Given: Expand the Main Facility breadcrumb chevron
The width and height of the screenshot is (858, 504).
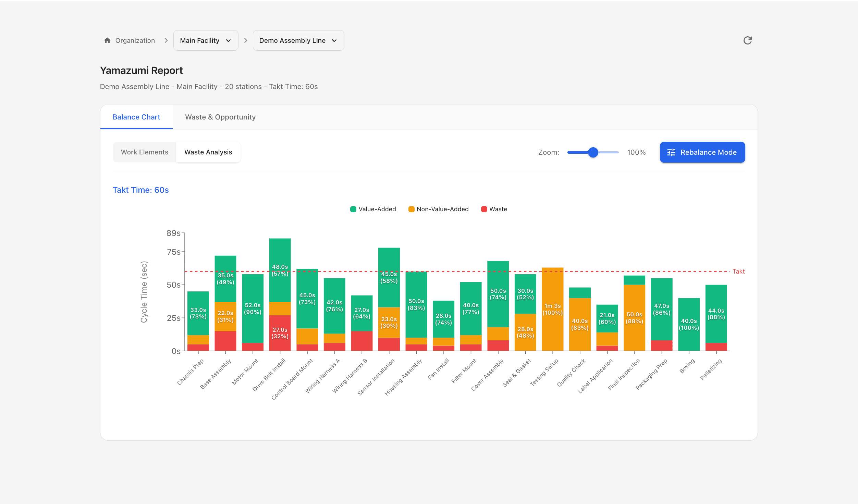Looking at the screenshot, I should coord(229,40).
